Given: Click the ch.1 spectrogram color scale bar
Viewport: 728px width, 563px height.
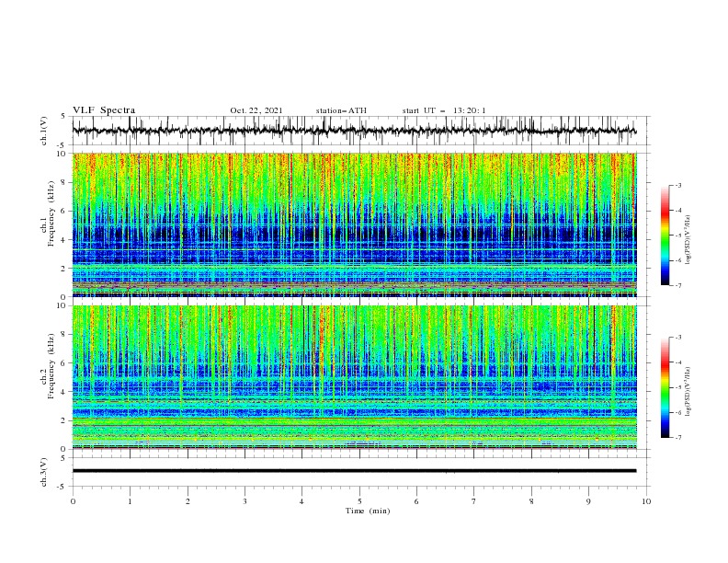Looking at the screenshot, I should coord(665,235).
